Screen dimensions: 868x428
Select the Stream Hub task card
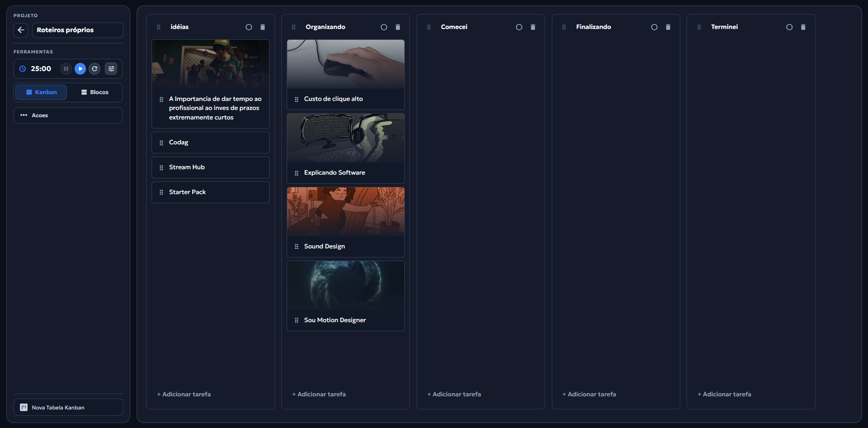pos(210,167)
